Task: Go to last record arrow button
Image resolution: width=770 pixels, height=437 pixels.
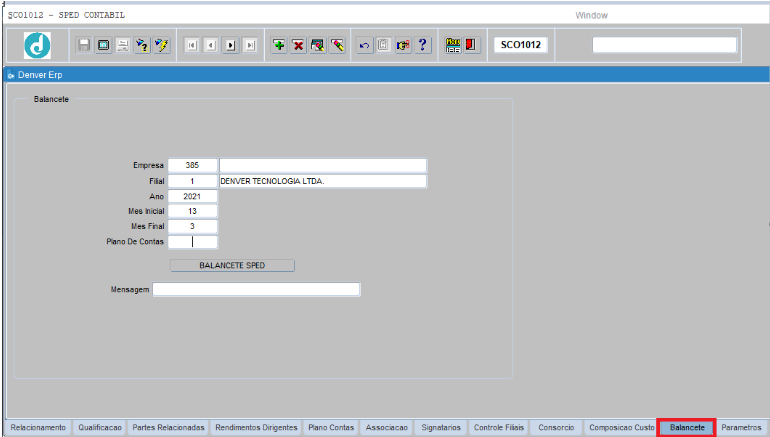Action: 250,45
